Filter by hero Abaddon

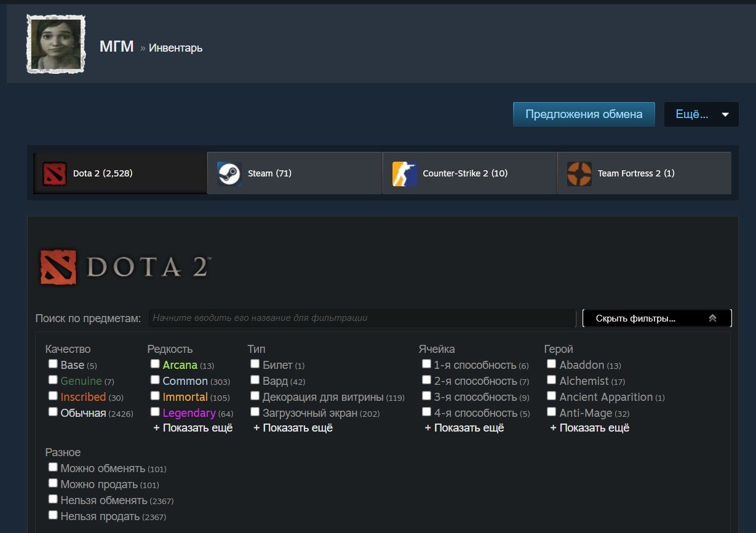tap(552, 364)
